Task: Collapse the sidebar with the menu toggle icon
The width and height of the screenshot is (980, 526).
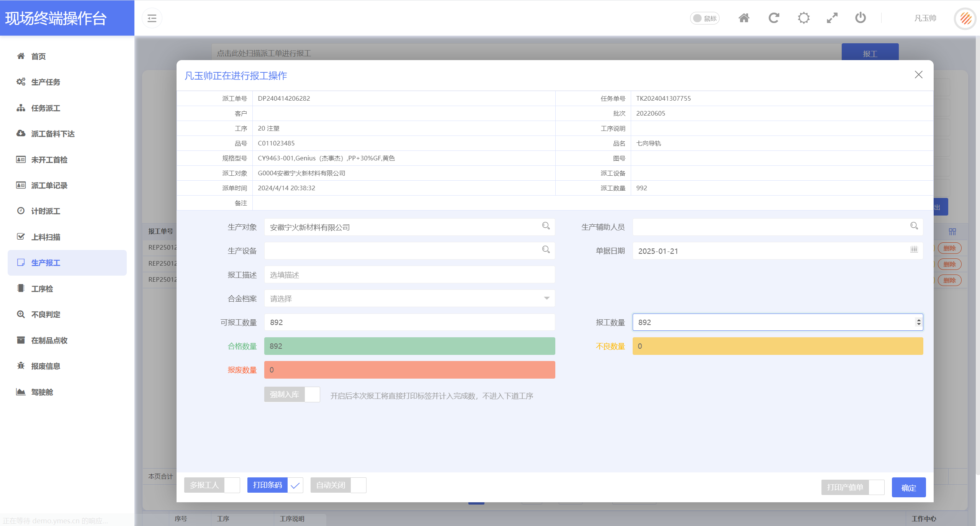Action: click(152, 18)
